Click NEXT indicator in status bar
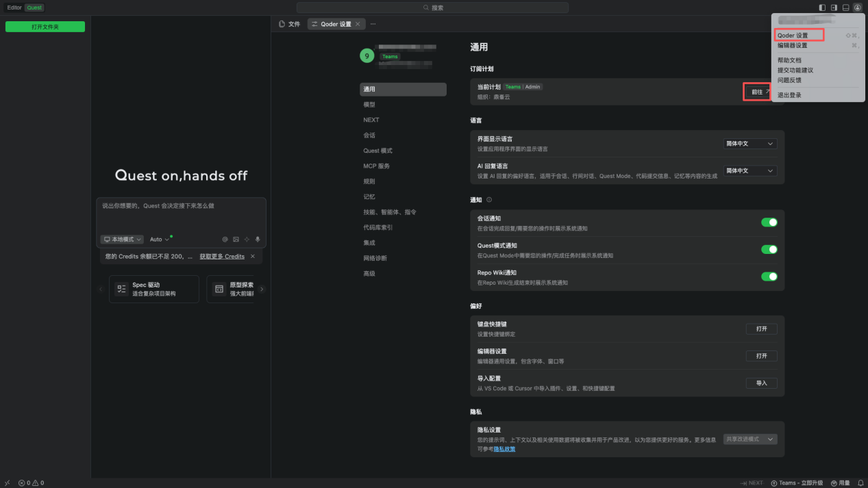Screen dimensions: 868x488 [x=752, y=483]
